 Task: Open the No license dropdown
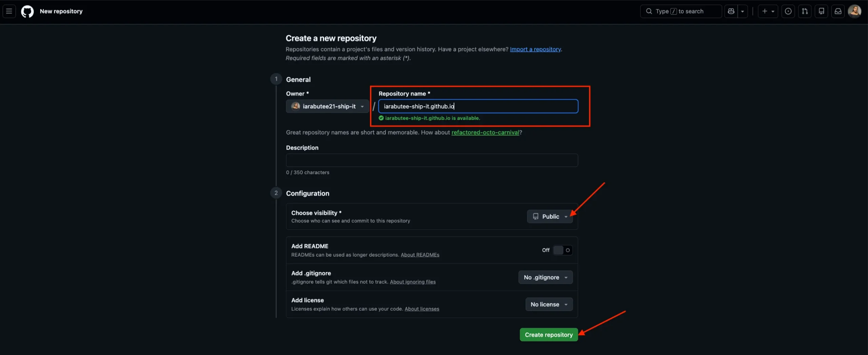549,304
